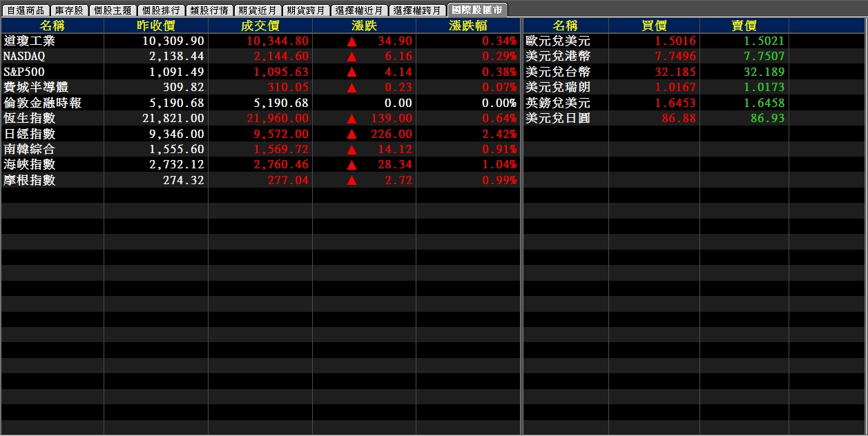This screenshot has height=436, width=868.
Task: Click the 1,095.63 traded price
Action: 281,72
